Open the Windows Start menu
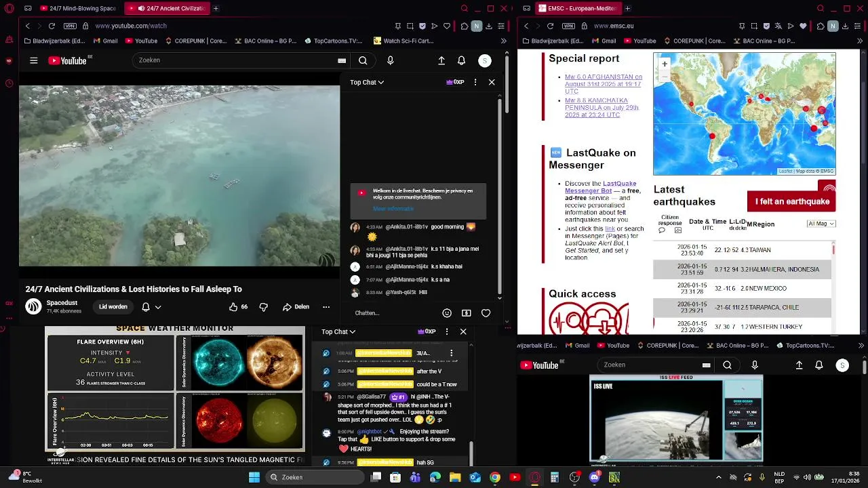The width and height of the screenshot is (868, 488). (x=254, y=477)
